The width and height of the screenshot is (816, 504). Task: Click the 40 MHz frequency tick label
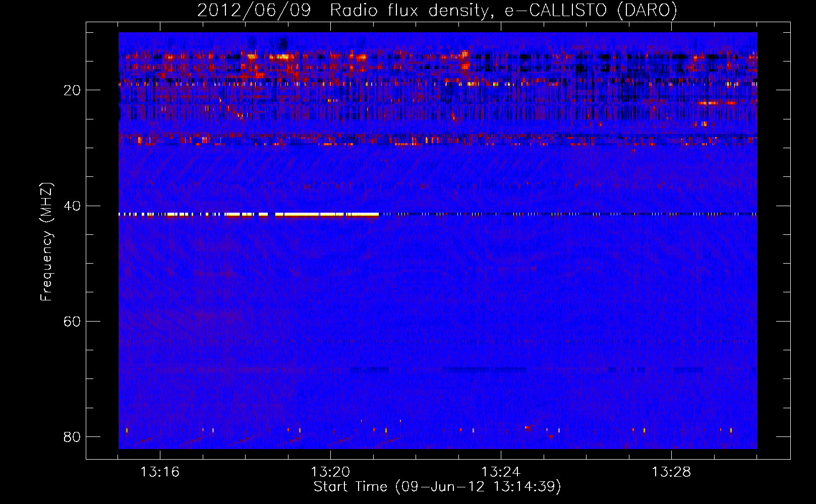tap(72, 206)
